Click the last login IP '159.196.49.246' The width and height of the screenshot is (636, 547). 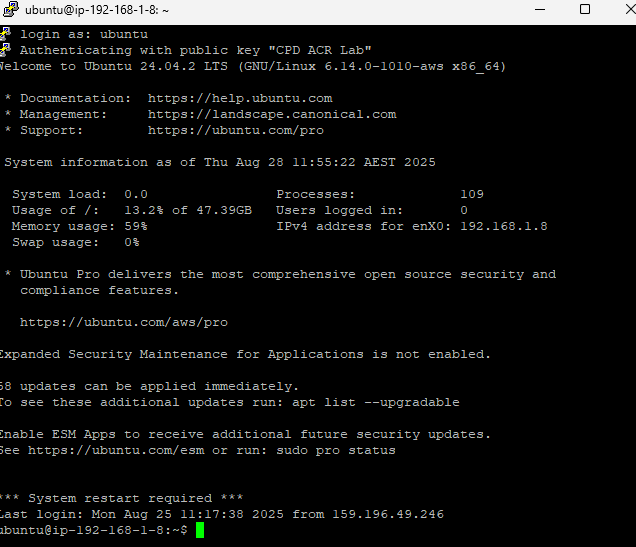pos(388,515)
